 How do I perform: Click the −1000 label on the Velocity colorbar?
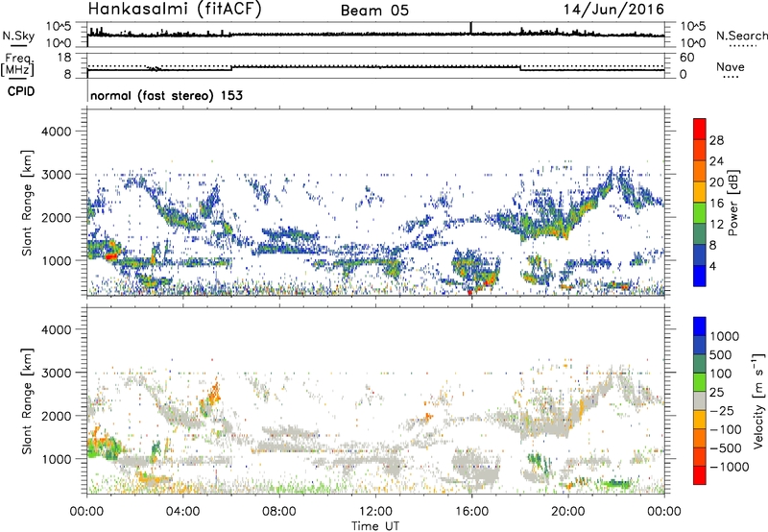click(730, 467)
